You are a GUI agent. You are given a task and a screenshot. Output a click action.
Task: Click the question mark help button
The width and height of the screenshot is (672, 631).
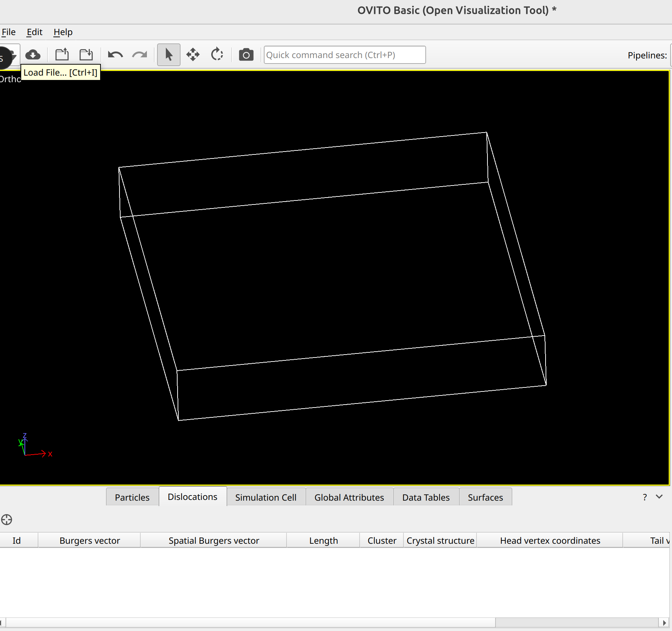(x=645, y=497)
